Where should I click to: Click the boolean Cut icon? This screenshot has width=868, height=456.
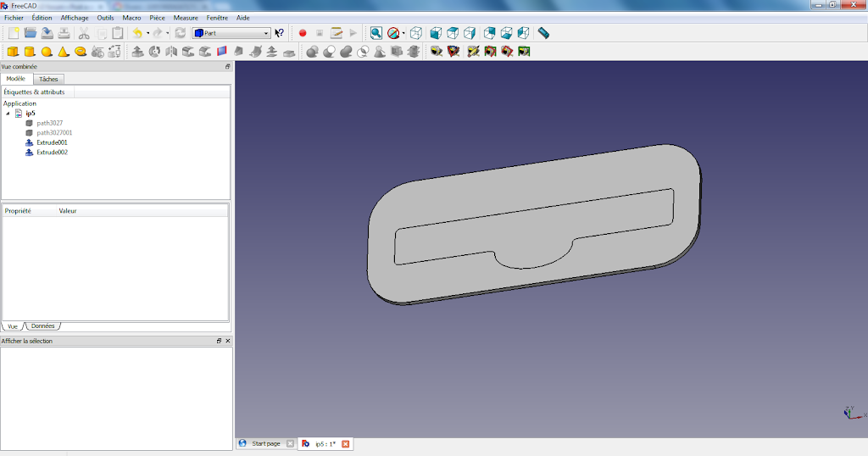[x=329, y=52]
